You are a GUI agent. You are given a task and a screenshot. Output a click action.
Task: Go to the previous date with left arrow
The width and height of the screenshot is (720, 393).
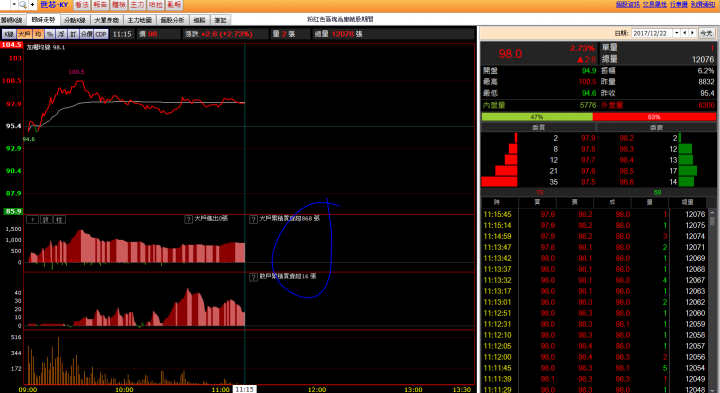coord(685,33)
